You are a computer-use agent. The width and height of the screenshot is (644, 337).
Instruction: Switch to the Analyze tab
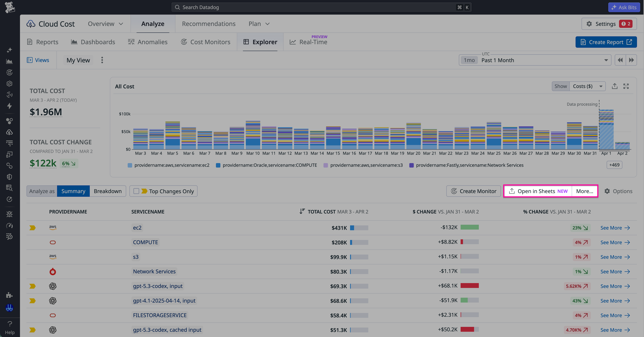point(153,24)
